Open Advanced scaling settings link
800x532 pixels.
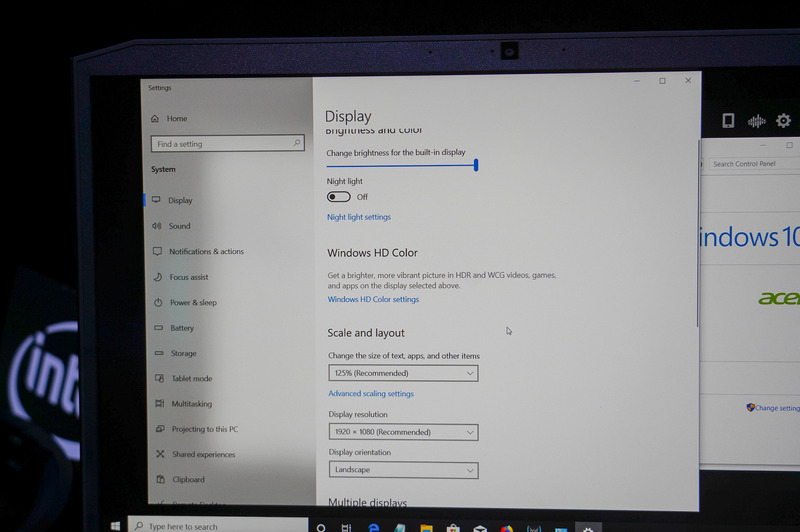[371, 394]
